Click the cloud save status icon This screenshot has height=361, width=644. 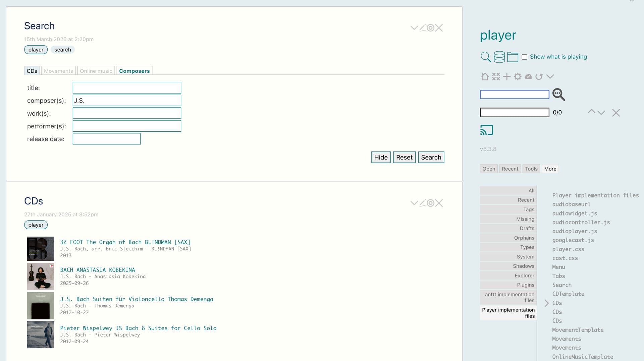point(528,77)
